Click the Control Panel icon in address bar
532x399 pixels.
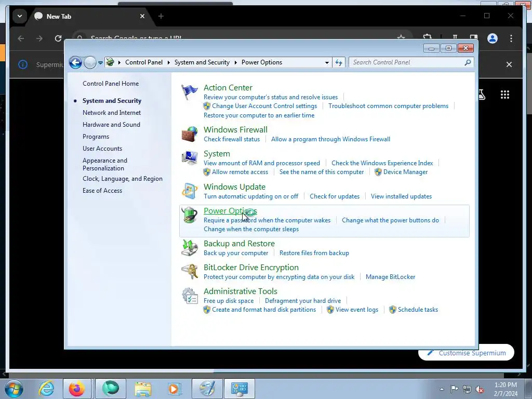click(x=110, y=62)
